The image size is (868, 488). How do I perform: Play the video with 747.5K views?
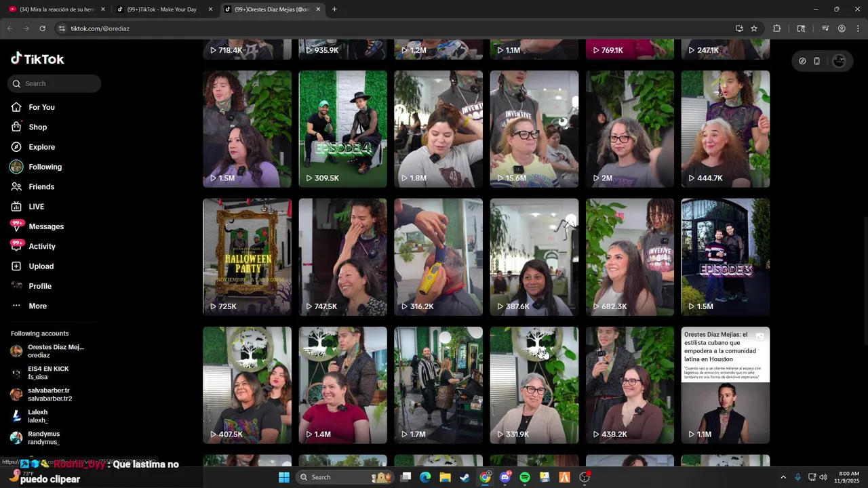click(343, 257)
